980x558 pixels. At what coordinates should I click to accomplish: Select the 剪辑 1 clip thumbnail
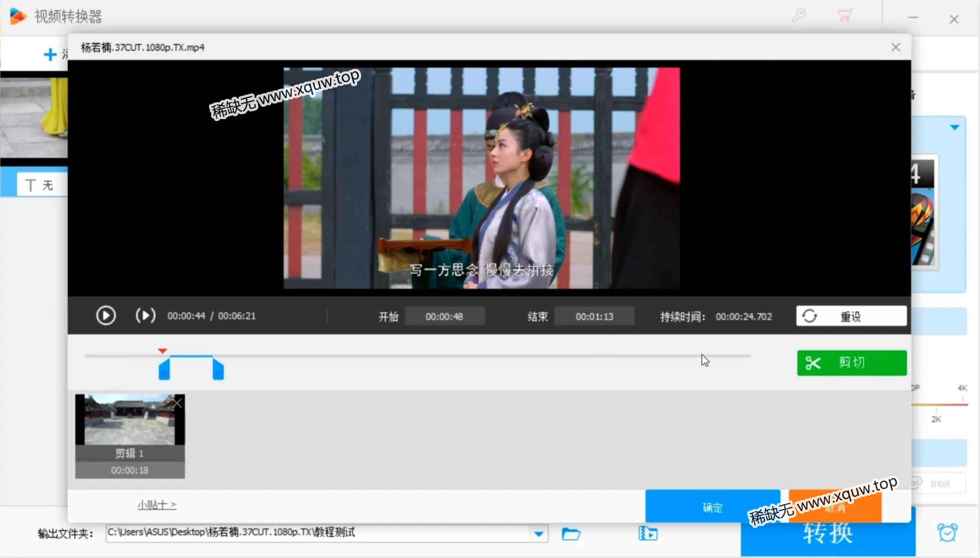point(130,436)
